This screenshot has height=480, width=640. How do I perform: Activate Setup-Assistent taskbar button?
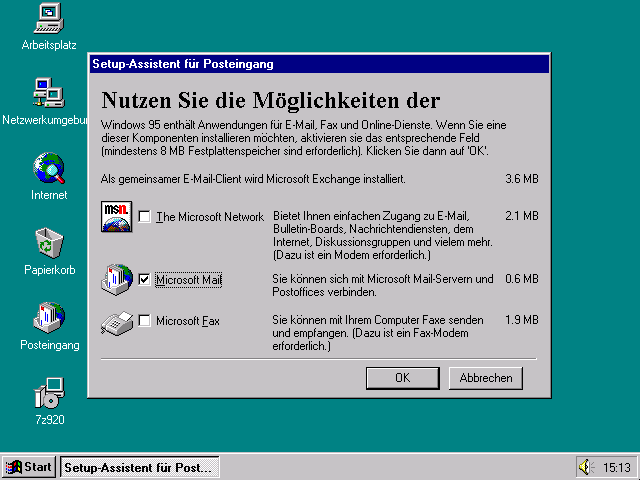[x=140, y=467]
